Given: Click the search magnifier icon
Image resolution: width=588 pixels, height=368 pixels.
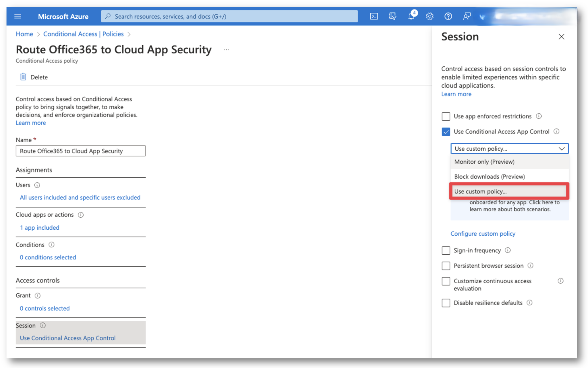Looking at the screenshot, I should [x=108, y=16].
